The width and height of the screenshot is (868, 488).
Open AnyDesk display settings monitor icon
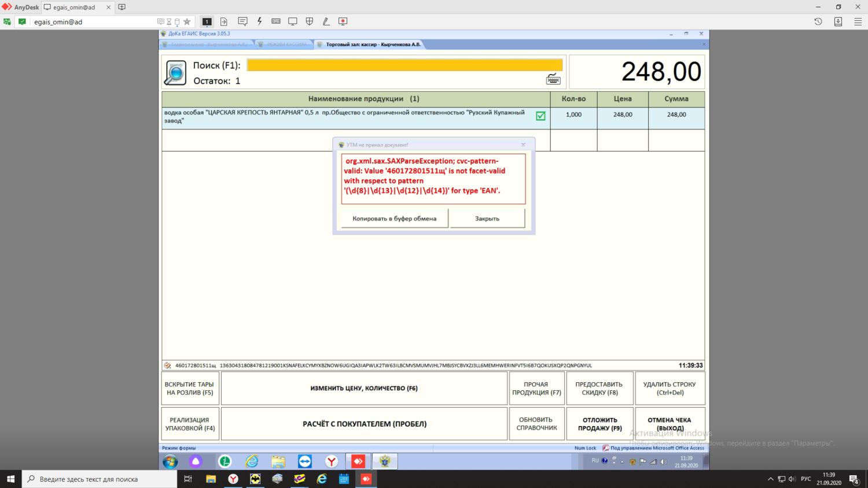pyautogui.click(x=293, y=21)
